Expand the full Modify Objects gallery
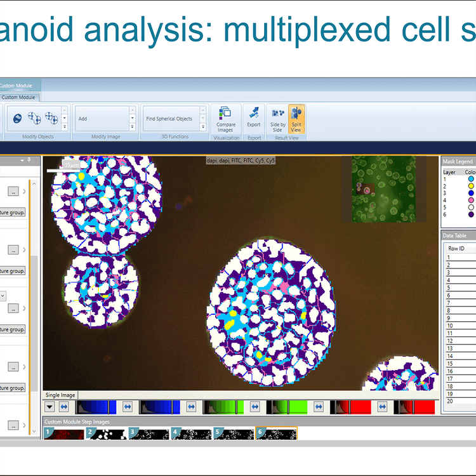Viewport: 476px width, 476px height. coord(64,126)
